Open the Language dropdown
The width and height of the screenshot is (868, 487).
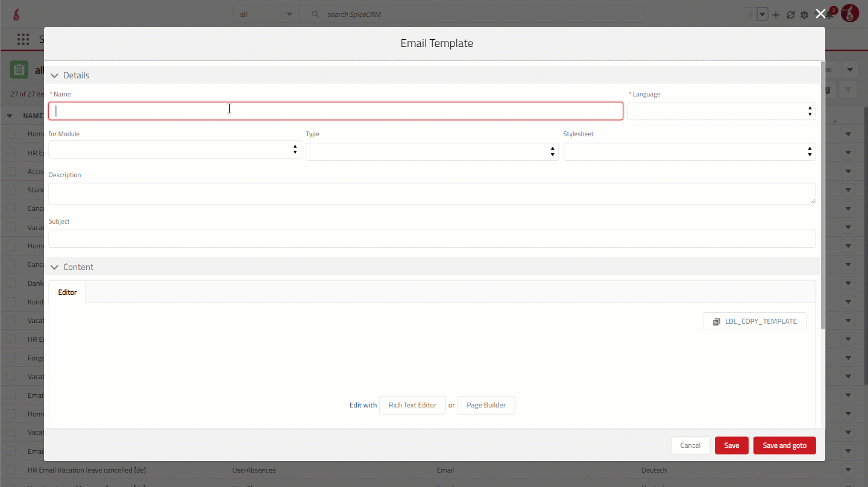click(x=721, y=111)
